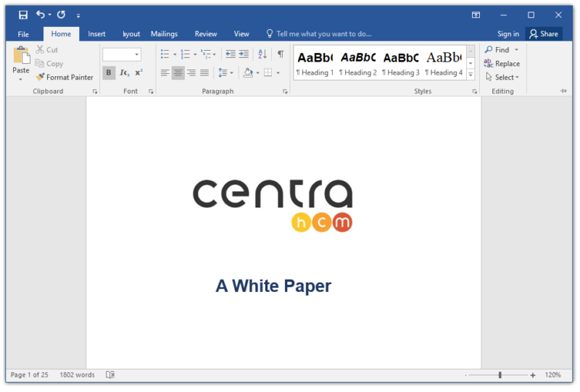Image resolution: width=580 pixels, height=392 pixels.
Task: Toggle show paragraph marks
Action: click(281, 54)
